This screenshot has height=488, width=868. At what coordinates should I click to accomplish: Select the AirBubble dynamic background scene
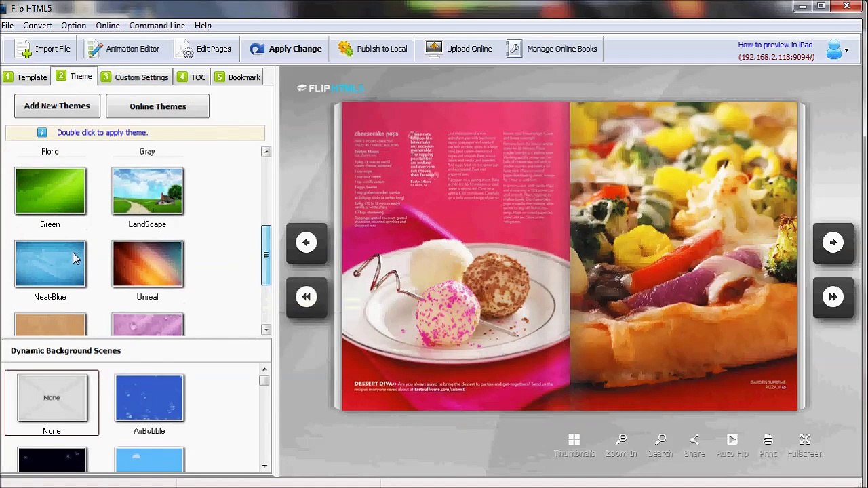click(x=149, y=398)
